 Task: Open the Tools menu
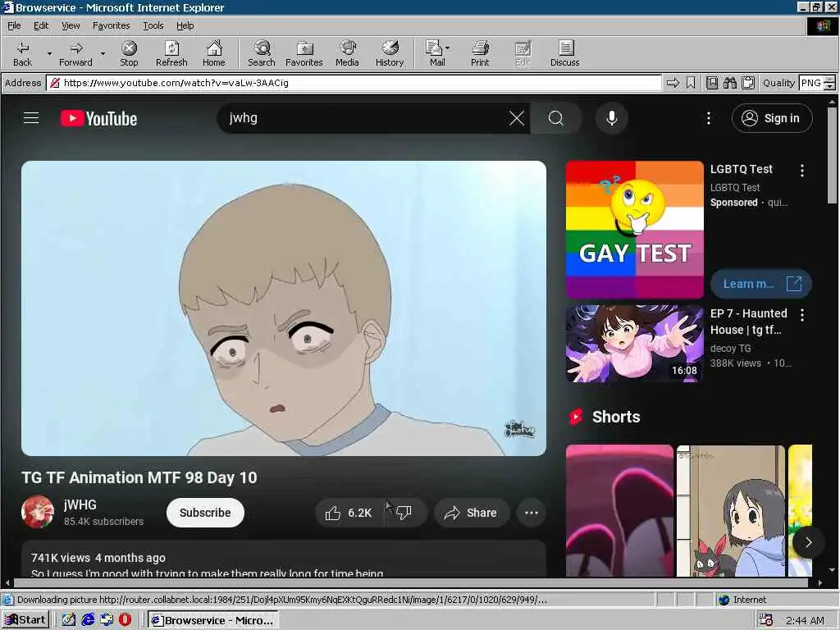click(153, 25)
